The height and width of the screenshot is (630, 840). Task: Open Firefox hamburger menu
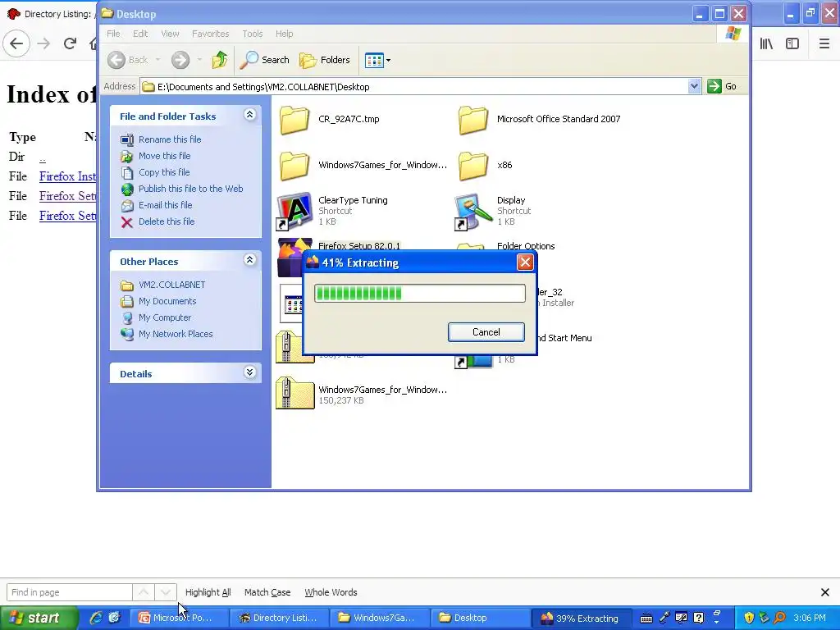pyautogui.click(x=824, y=43)
